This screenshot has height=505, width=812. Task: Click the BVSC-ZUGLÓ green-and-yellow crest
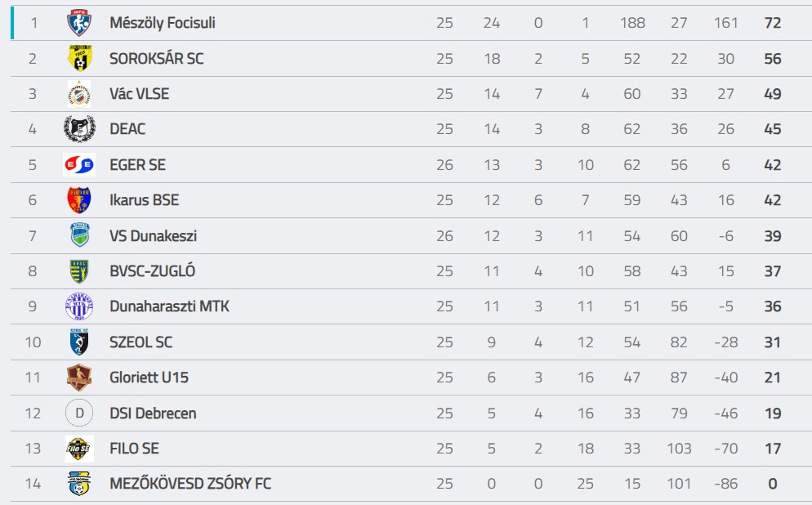click(x=79, y=271)
